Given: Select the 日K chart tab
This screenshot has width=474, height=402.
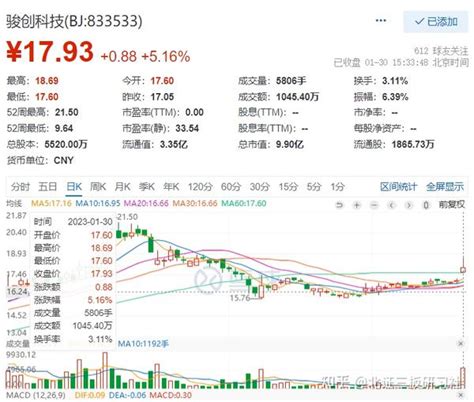Looking at the screenshot, I should click(74, 186).
